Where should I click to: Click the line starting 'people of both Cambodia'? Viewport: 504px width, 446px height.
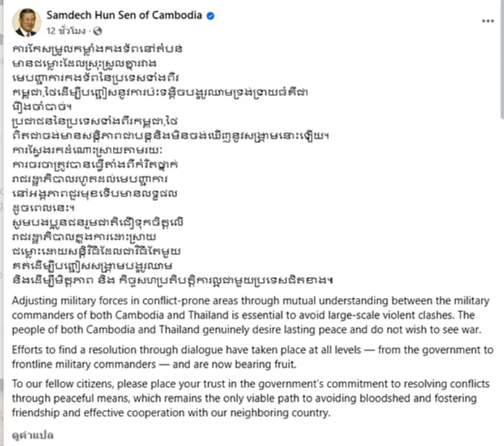(x=247, y=330)
